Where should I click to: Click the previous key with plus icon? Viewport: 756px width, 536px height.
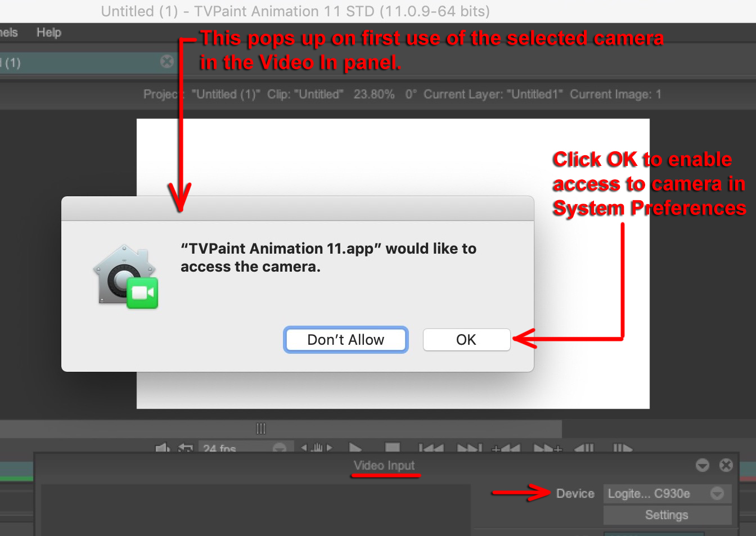tap(506, 449)
